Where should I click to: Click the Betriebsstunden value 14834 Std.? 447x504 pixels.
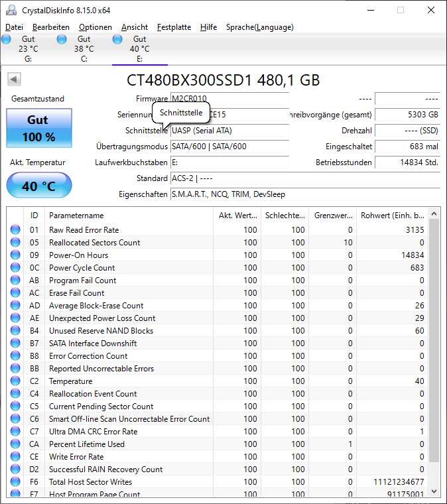[x=407, y=162]
